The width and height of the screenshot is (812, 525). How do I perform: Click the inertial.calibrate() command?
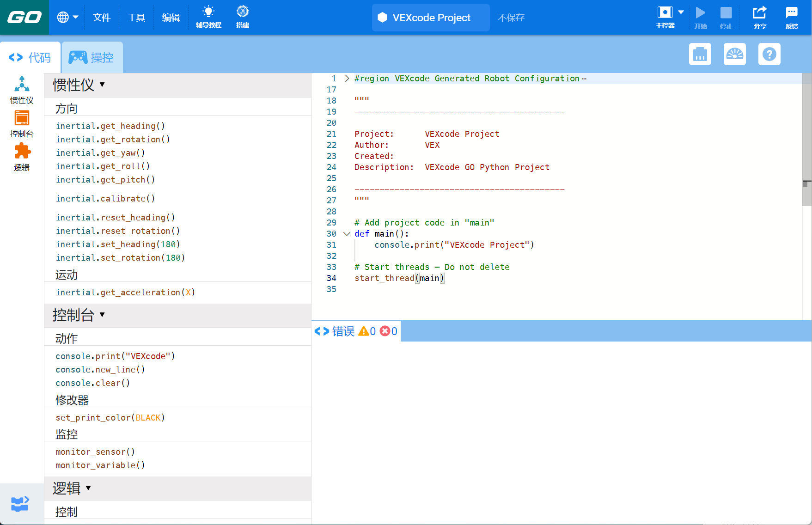tap(105, 199)
